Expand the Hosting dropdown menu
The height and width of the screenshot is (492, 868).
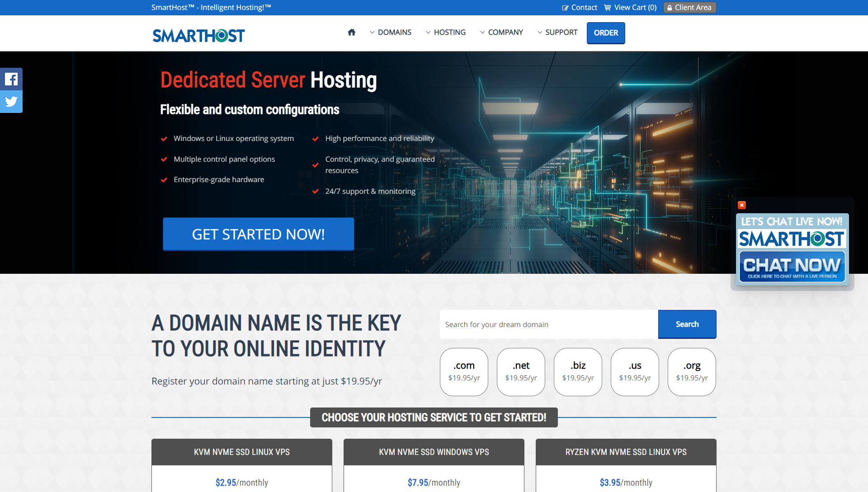coord(446,33)
